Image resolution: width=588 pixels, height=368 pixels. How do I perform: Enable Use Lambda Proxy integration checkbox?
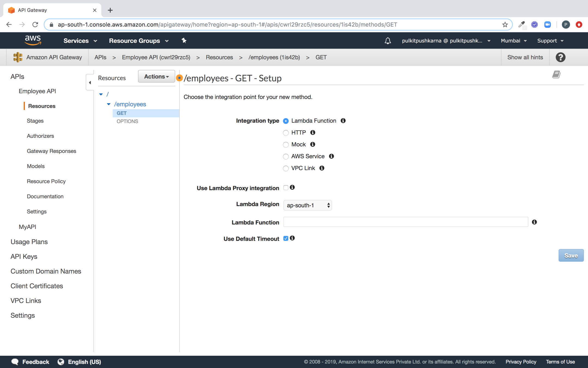(286, 188)
